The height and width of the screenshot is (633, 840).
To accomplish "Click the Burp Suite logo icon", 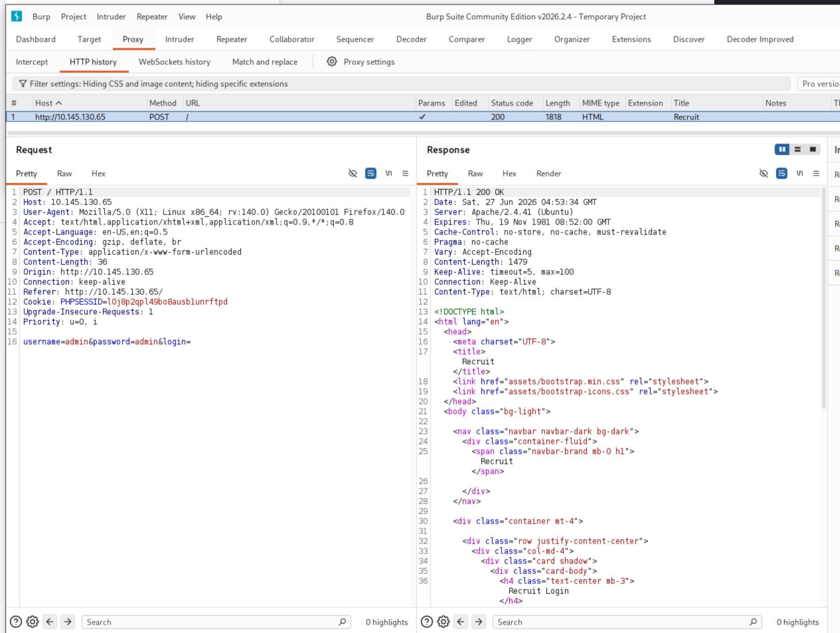I will tap(17, 16).
